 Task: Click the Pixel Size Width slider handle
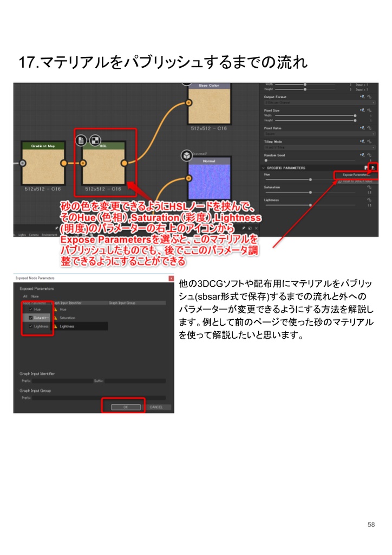pyautogui.click(x=355, y=116)
